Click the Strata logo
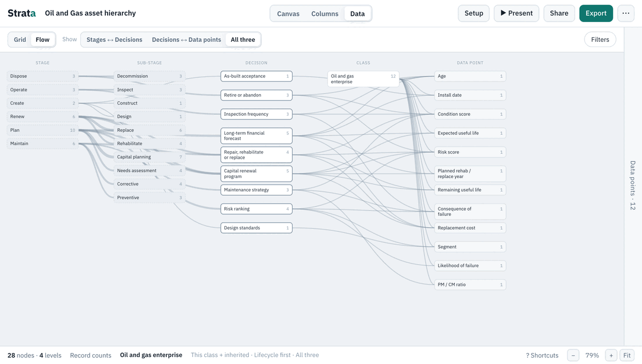The height and width of the screenshot is (364, 642). point(22,13)
